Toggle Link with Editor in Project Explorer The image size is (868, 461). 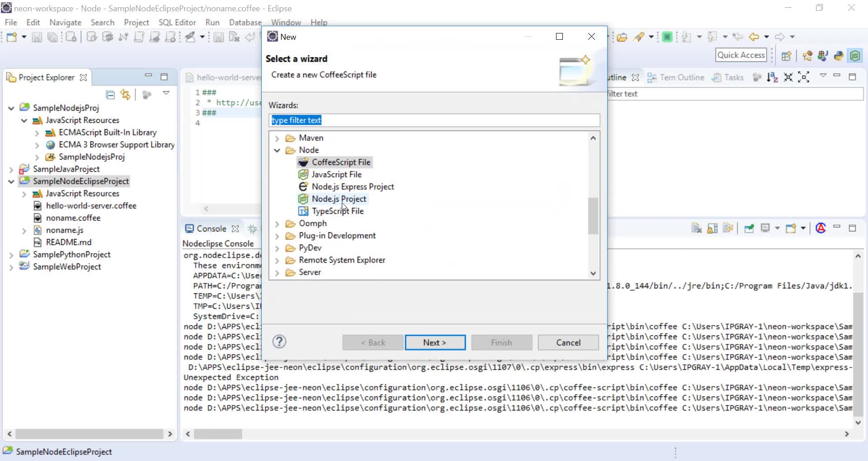pos(125,95)
